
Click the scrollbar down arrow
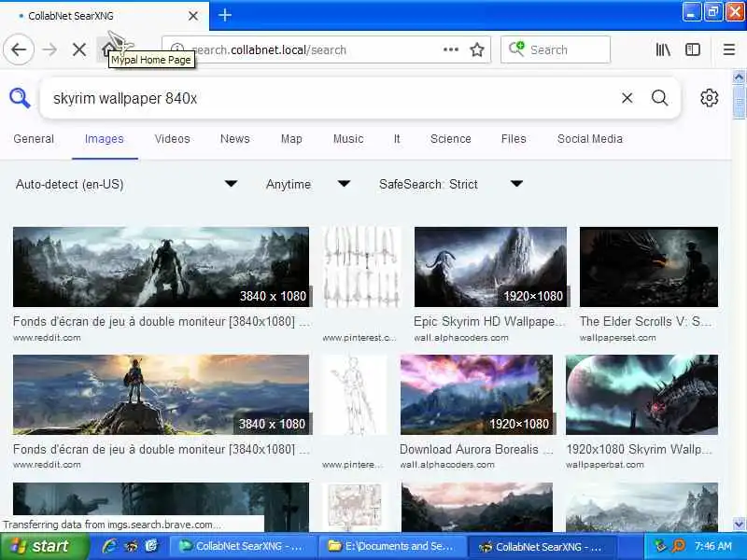coord(739,525)
